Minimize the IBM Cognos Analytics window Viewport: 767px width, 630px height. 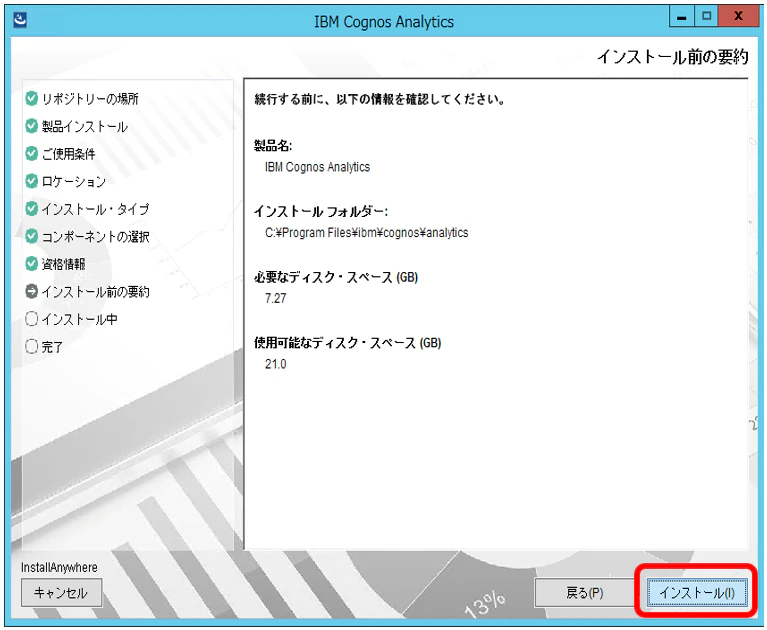pyautogui.click(x=681, y=17)
